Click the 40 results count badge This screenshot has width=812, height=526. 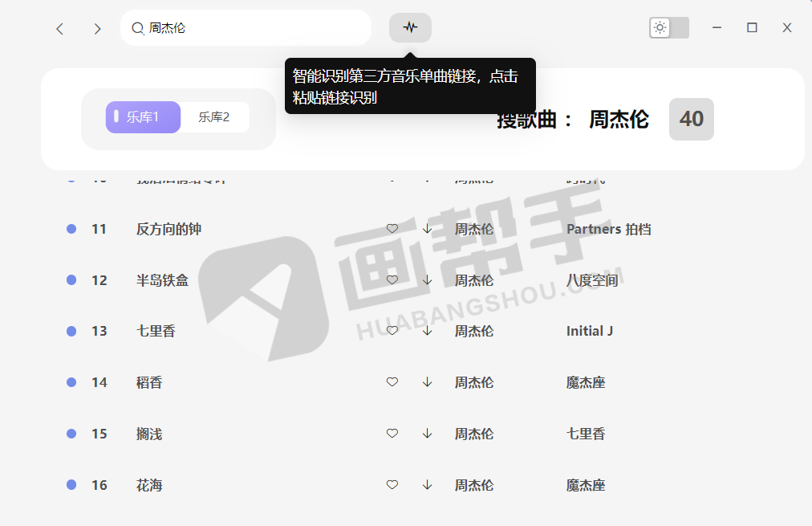tap(692, 119)
